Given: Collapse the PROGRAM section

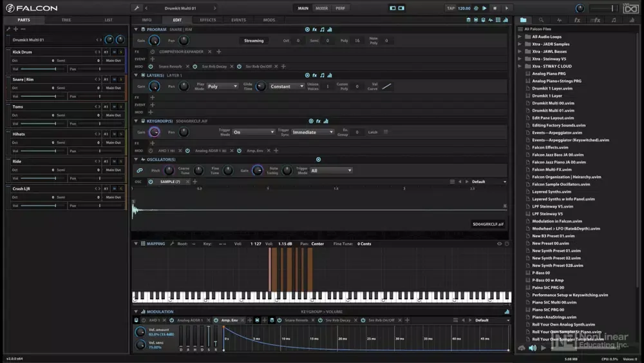Looking at the screenshot, I should pyautogui.click(x=136, y=29).
